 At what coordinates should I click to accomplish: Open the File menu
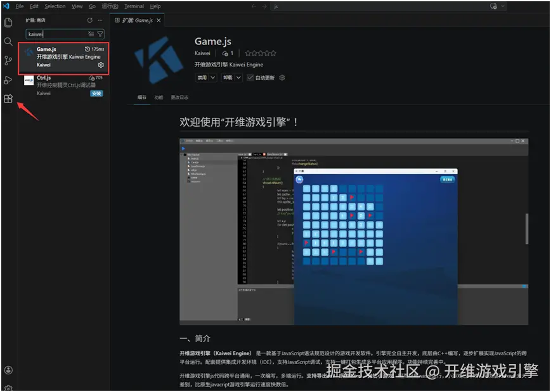pyautogui.click(x=20, y=6)
